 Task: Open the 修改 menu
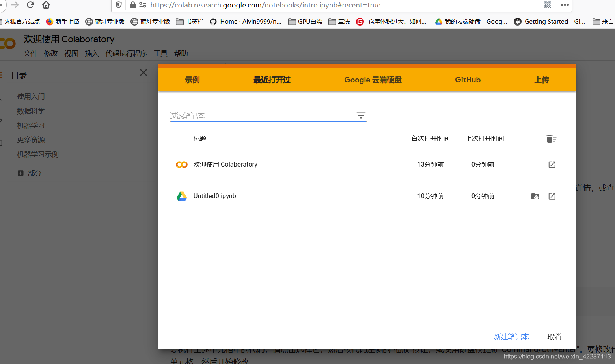[x=51, y=54]
